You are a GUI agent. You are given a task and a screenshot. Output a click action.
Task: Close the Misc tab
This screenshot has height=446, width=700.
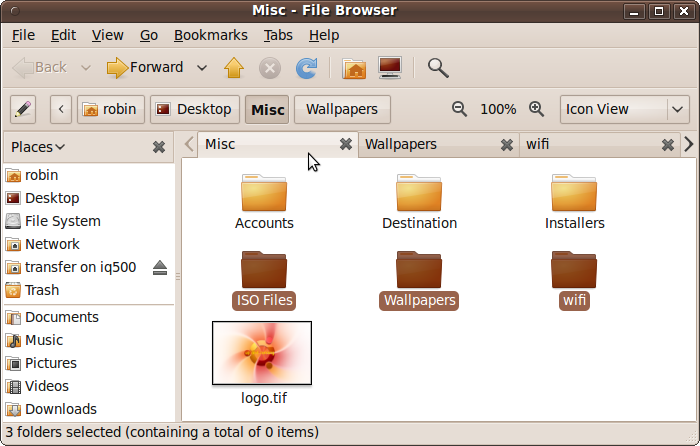click(x=346, y=144)
